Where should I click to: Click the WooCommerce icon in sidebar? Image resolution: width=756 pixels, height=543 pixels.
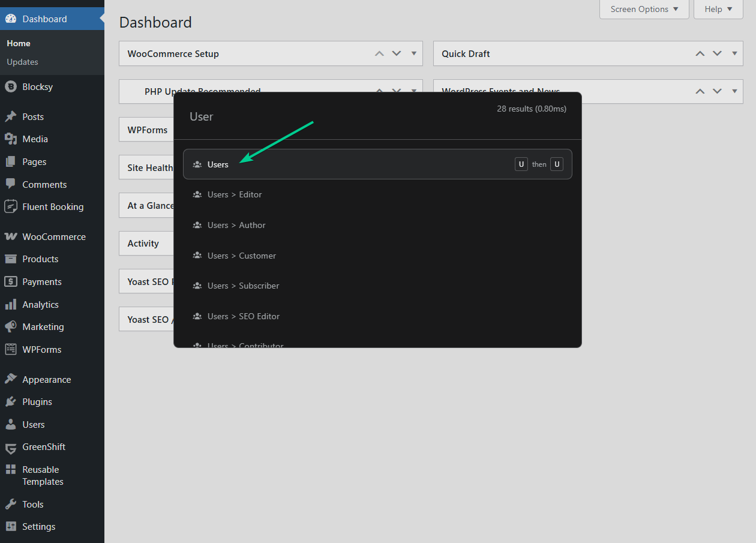11,236
